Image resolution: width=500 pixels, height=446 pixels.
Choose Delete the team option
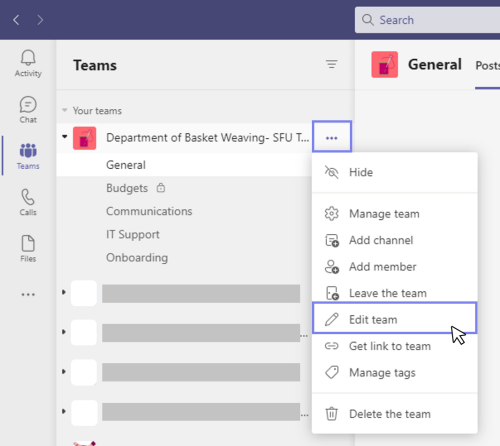[395, 414]
